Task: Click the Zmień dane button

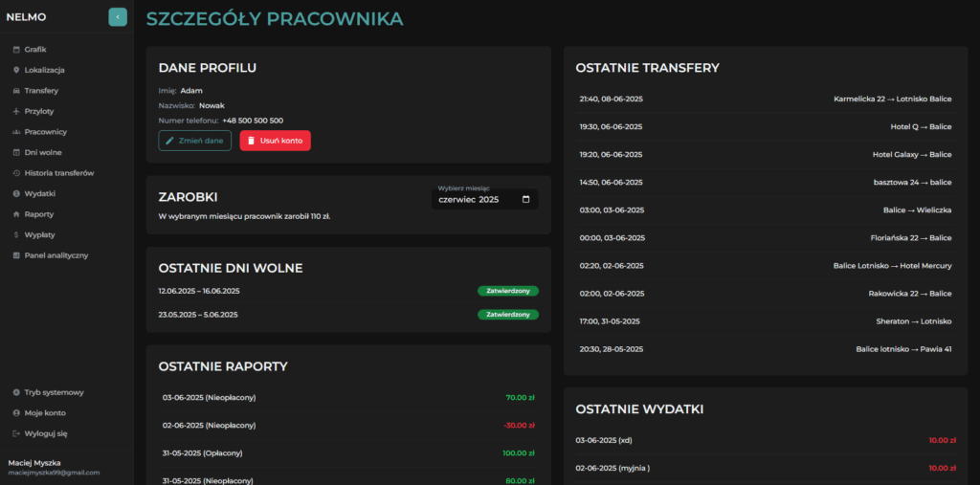Action: (x=195, y=141)
